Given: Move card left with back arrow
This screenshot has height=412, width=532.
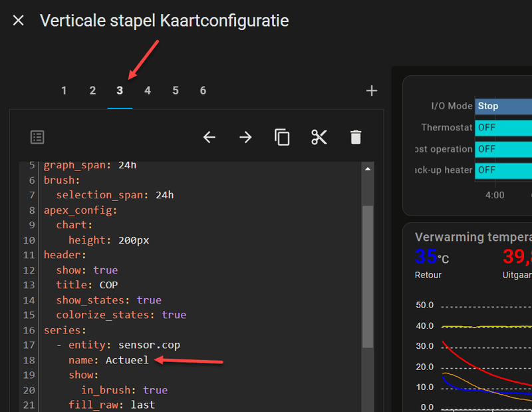Looking at the screenshot, I should [209, 137].
